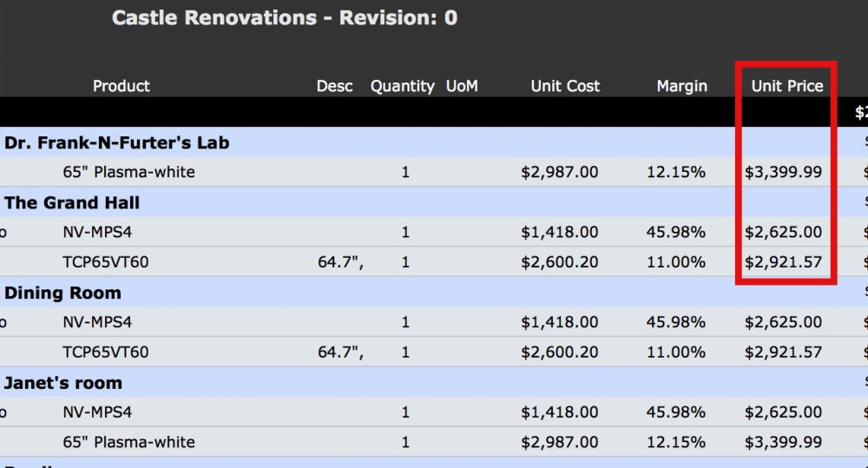Edit the $2,625.00 unit price in Grand Hall
This screenshot has height=468, width=868.
click(783, 232)
